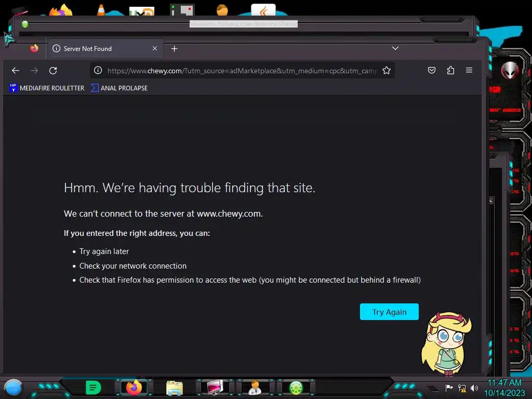Open network status icon in tray
The image size is (532, 399).
pos(462,388)
